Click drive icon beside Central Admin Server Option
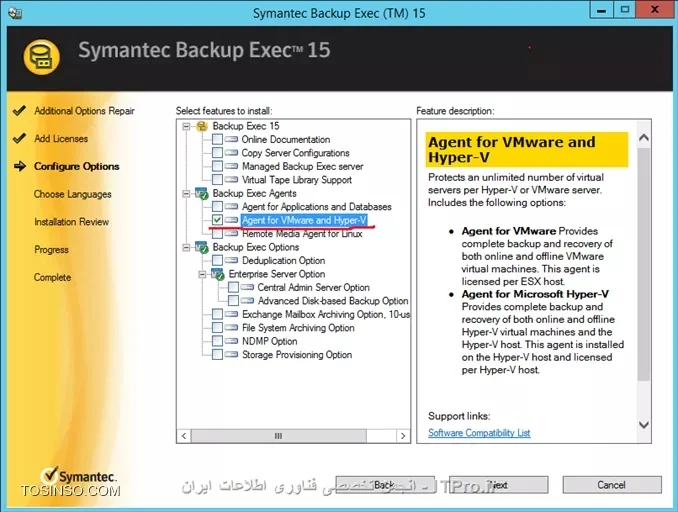 pyautogui.click(x=247, y=287)
